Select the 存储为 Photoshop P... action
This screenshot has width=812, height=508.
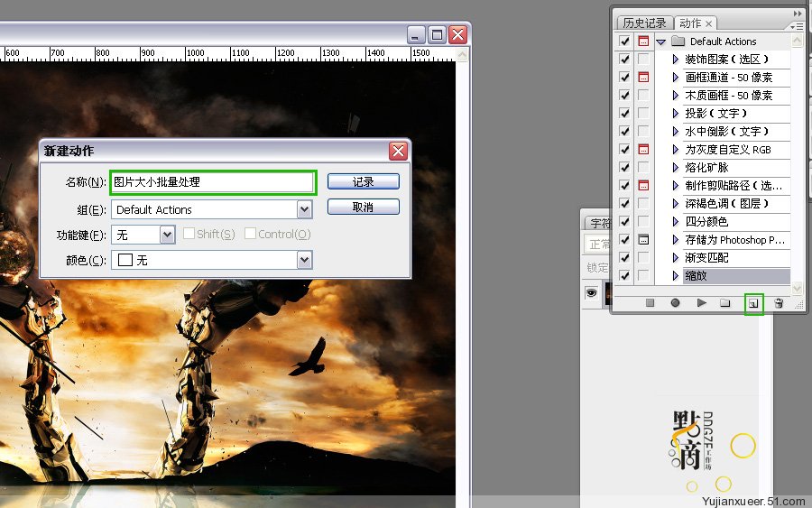[x=736, y=240]
